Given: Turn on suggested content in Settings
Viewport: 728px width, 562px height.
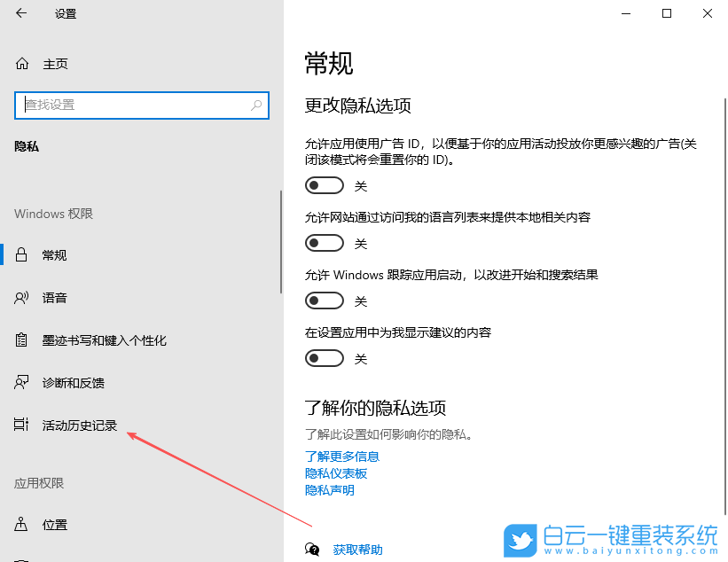Looking at the screenshot, I should 324,358.
